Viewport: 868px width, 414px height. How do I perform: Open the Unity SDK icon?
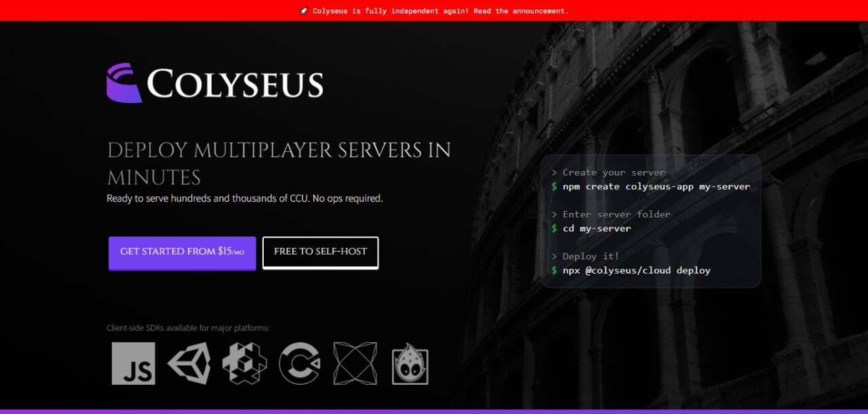pyautogui.click(x=189, y=363)
